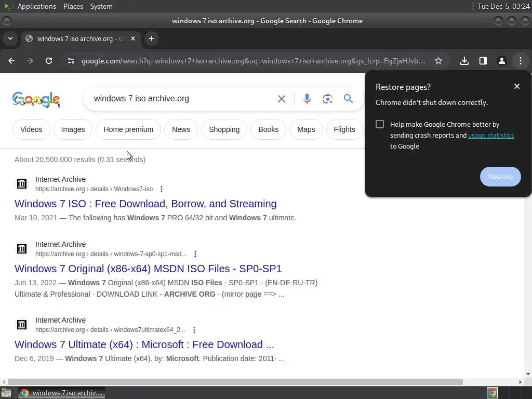
Task: Click the blue magnifier search icon
Action: [349, 99]
